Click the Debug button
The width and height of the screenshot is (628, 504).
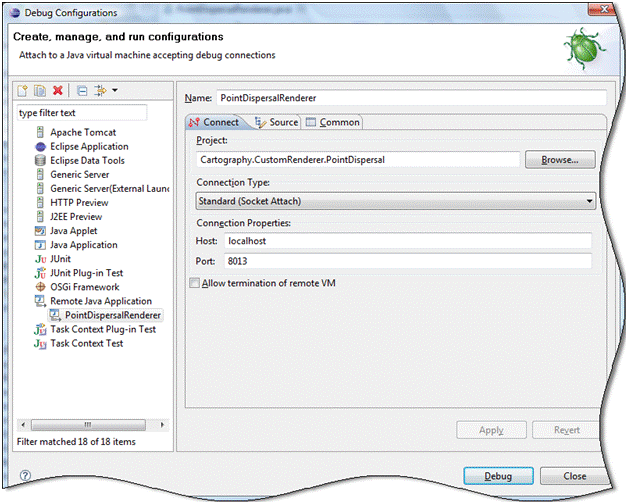coord(498,476)
